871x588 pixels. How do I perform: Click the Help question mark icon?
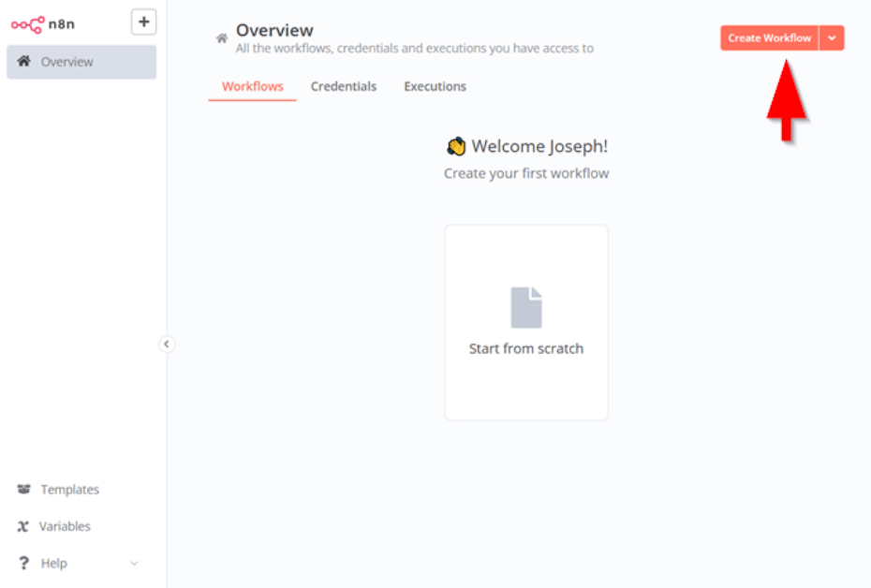coord(23,564)
